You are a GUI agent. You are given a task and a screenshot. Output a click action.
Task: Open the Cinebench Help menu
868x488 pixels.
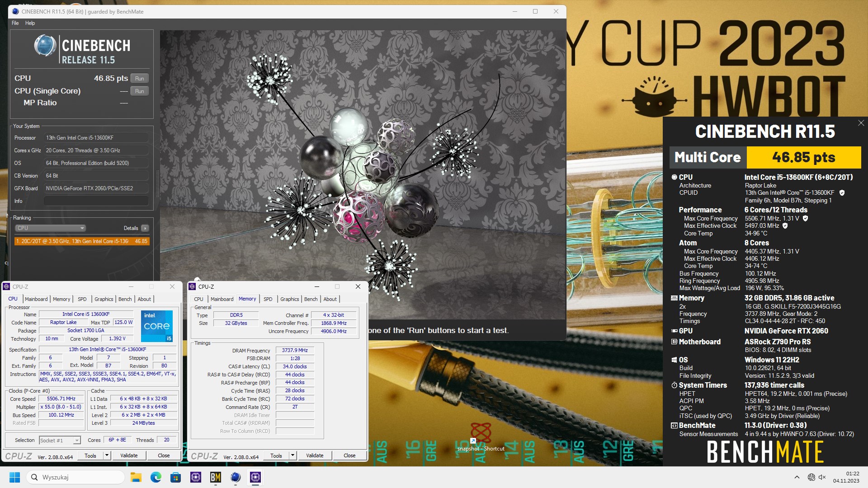[x=30, y=23]
